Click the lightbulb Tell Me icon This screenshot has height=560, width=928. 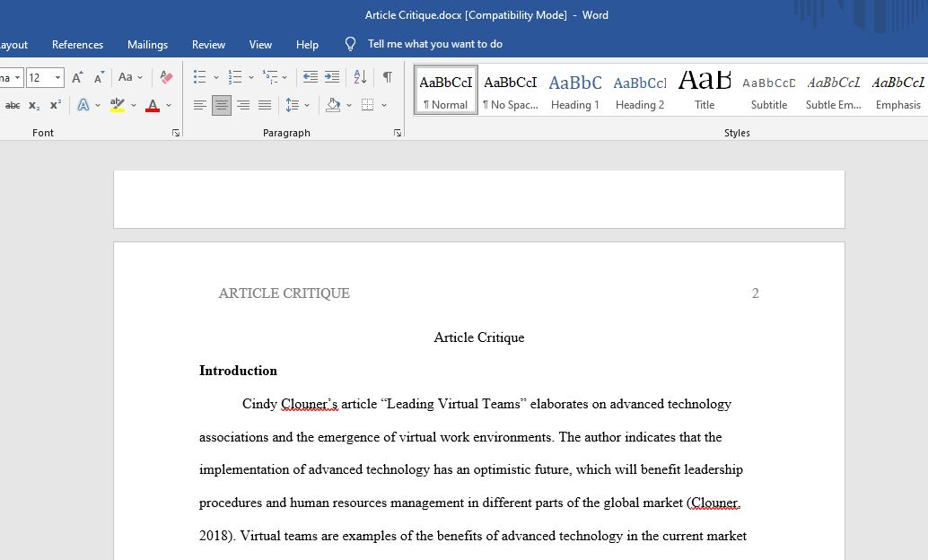coord(350,44)
